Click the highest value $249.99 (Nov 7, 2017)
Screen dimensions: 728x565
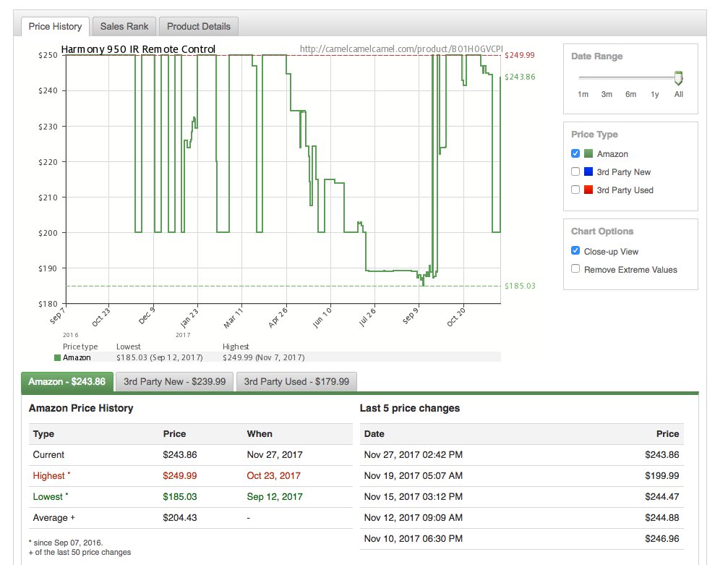(264, 358)
